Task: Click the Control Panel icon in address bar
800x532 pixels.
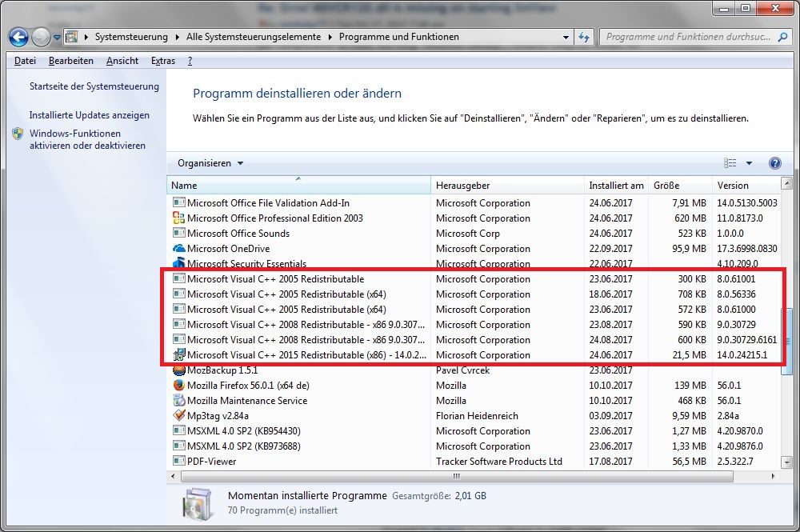Action: tap(72, 37)
